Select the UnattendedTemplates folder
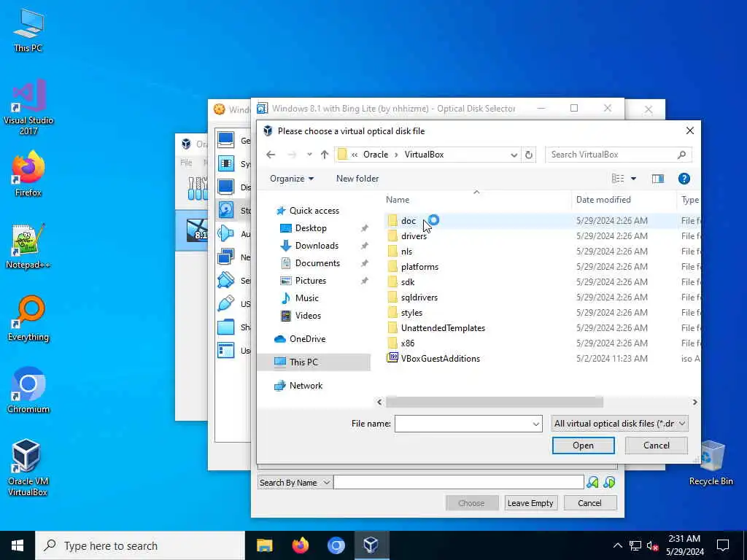This screenshot has width=747, height=560. (x=443, y=327)
